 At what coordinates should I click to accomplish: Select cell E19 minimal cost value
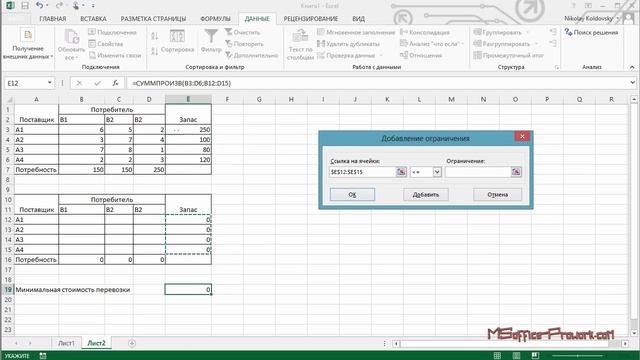188,289
